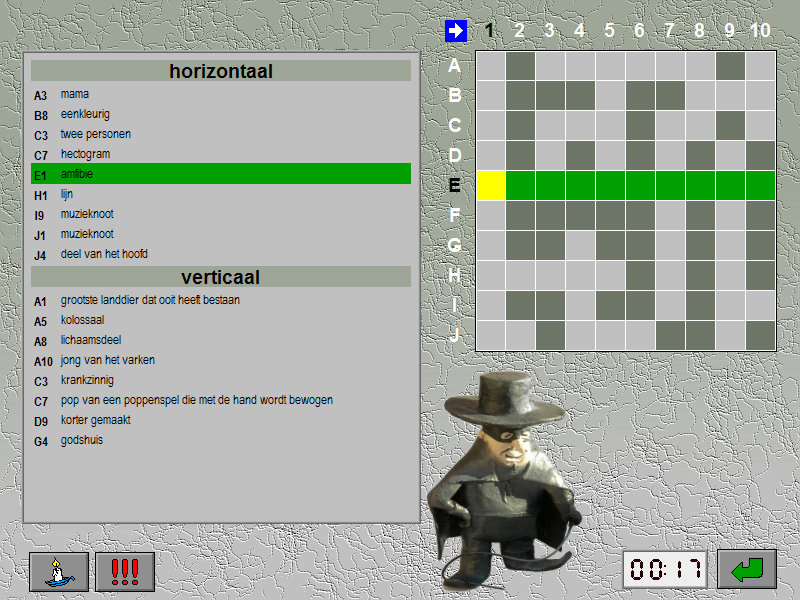Select clue J4 deel van het hoofd
Image resolution: width=800 pixels, height=600 pixels.
tap(221, 254)
